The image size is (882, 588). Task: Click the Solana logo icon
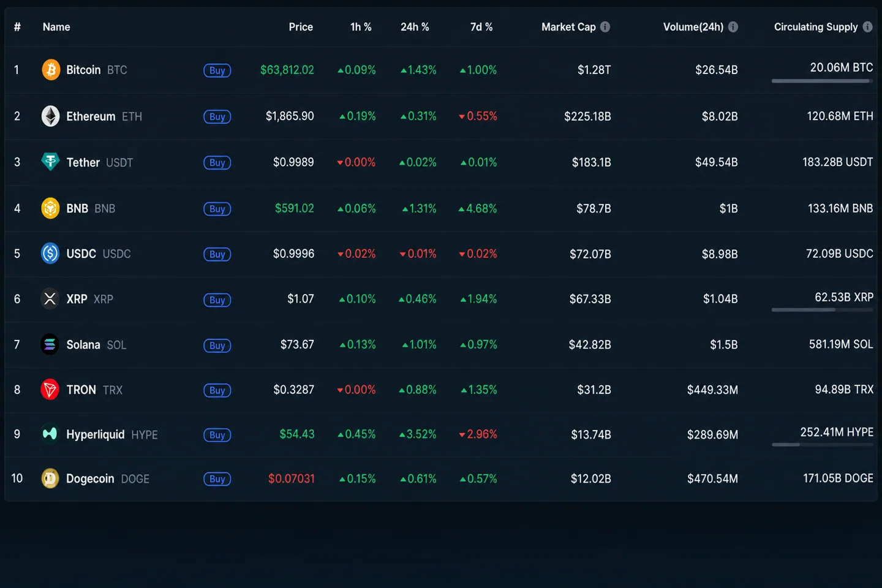pyautogui.click(x=50, y=345)
